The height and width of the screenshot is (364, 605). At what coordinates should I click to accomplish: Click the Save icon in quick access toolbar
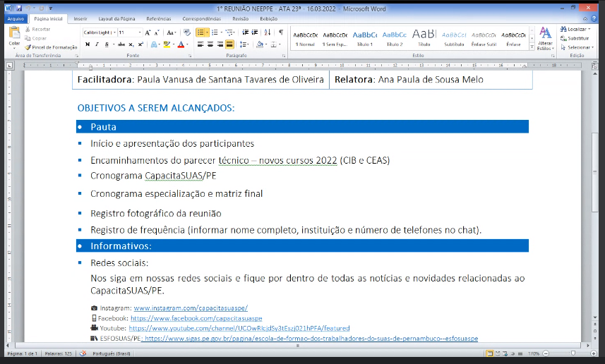[18, 8]
